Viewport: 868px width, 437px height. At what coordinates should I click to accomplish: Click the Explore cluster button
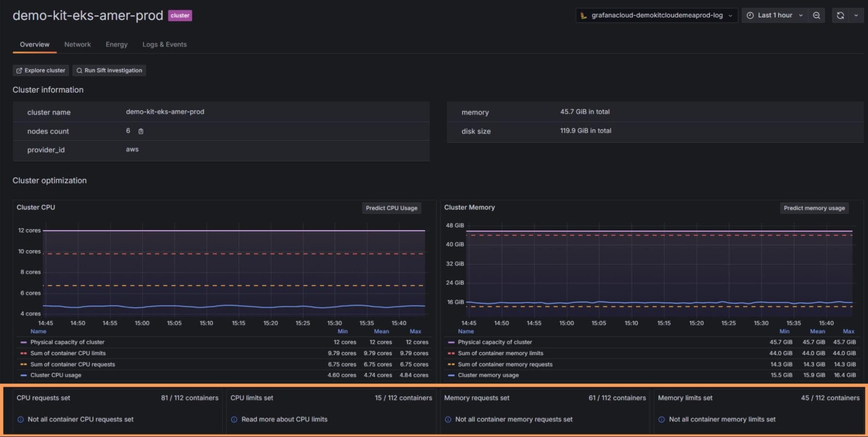[40, 70]
